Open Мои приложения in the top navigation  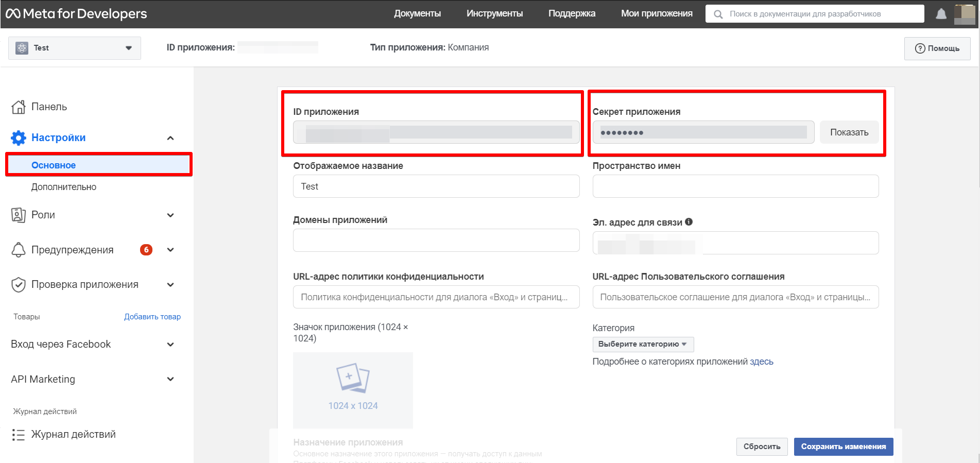(x=656, y=14)
